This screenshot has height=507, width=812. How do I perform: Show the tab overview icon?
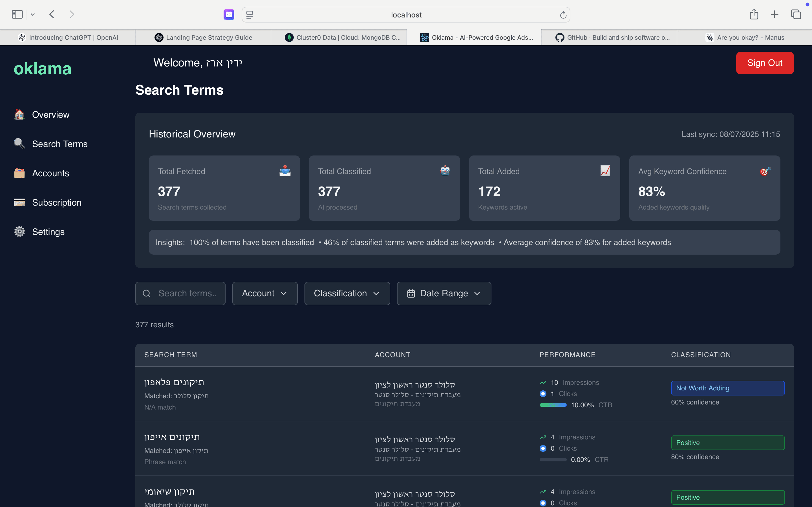pyautogui.click(x=796, y=14)
